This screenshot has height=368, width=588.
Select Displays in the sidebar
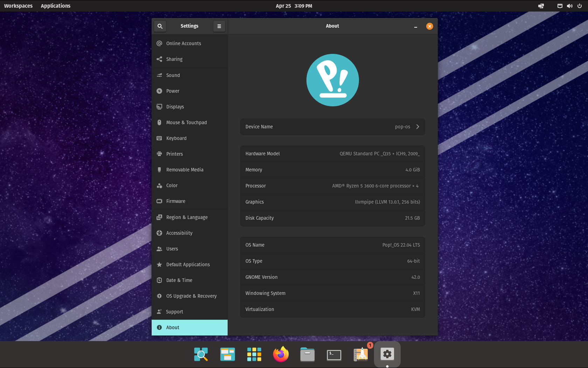[189, 107]
